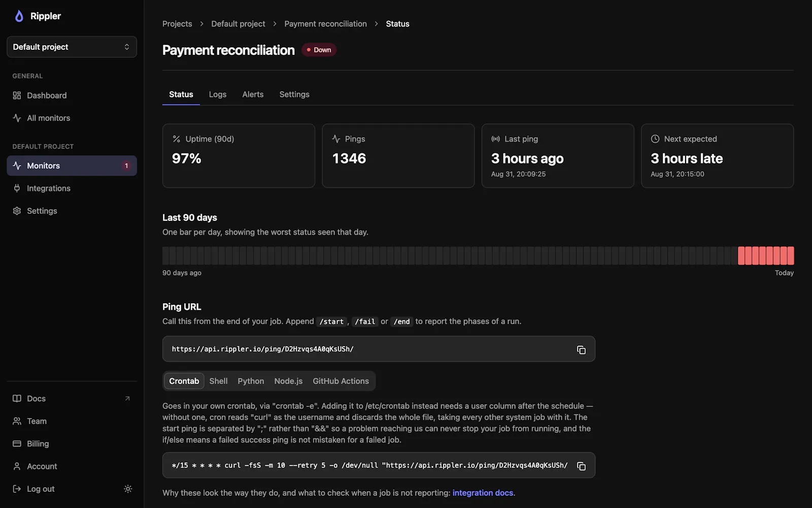Click the Account person icon
The image size is (812, 508).
tap(17, 466)
